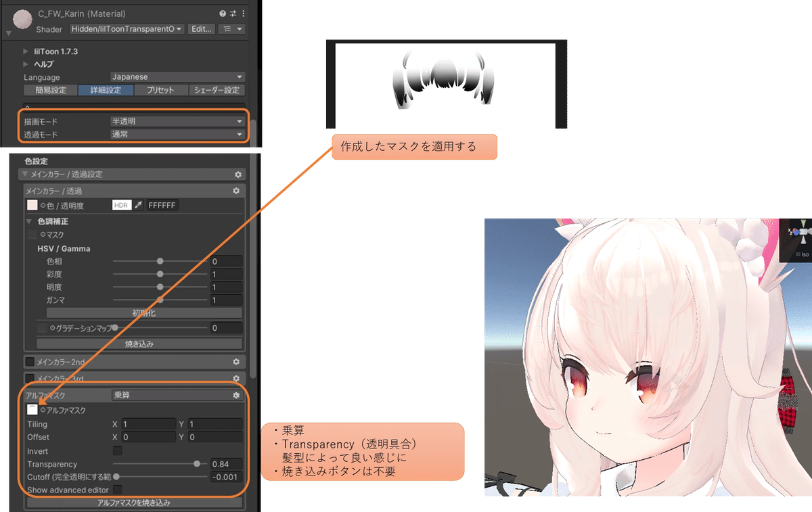
Task: Collapse the 色調補正 foldout
Action: (x=29, y=221)
